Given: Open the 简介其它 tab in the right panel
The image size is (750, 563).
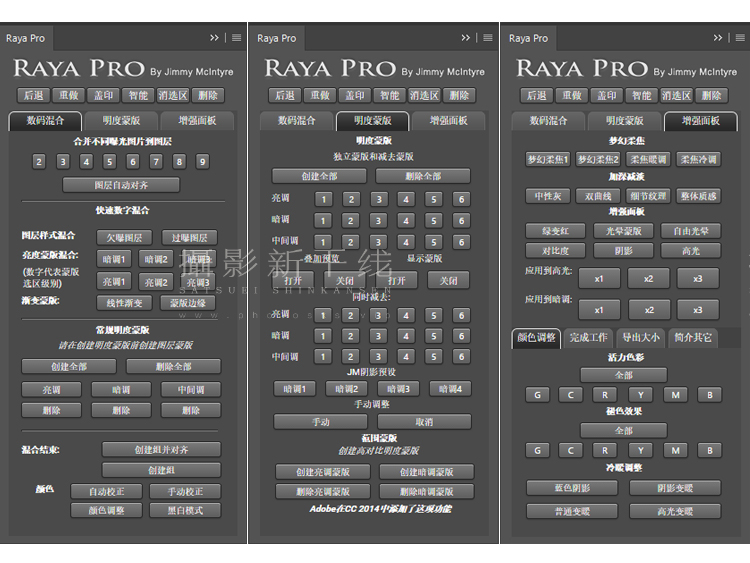Looking at the screenshot, I should point(693,338).
